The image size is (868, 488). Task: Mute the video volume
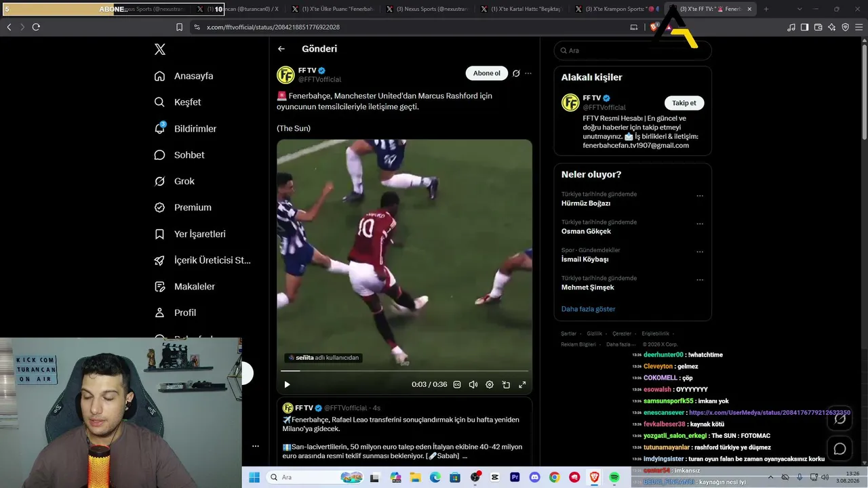coord(473,384)
